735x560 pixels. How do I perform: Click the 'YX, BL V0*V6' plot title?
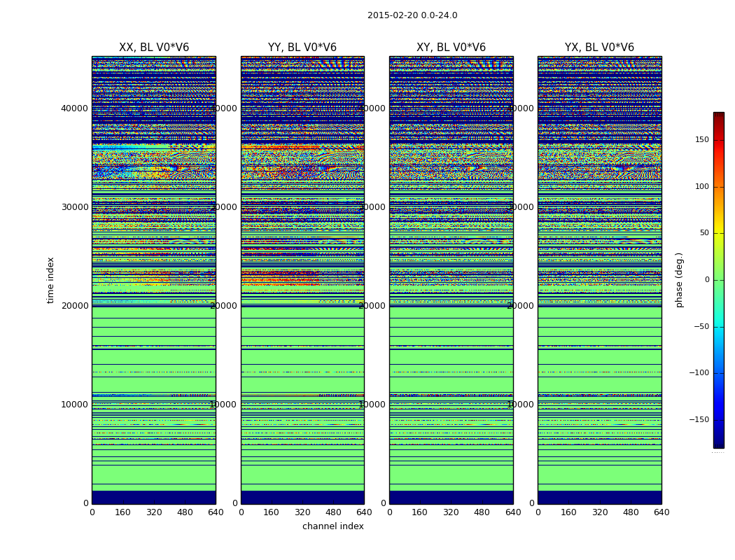pos(599,48)
